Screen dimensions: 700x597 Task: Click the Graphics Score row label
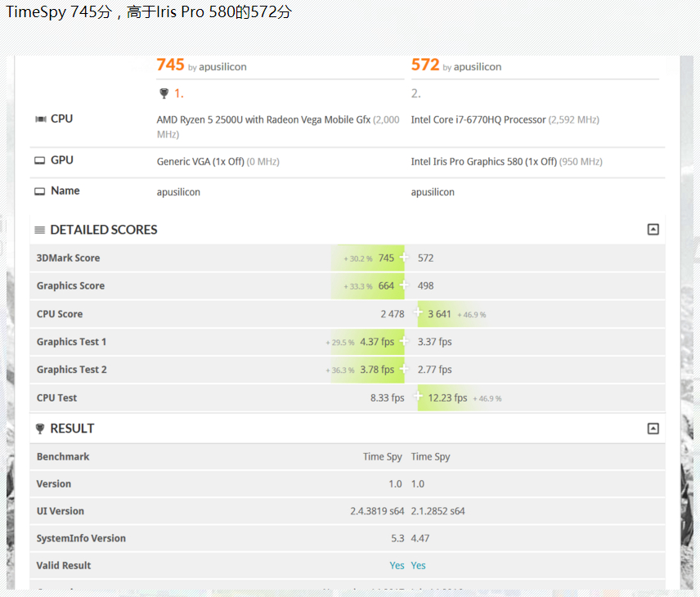click(x=70, y=285)
